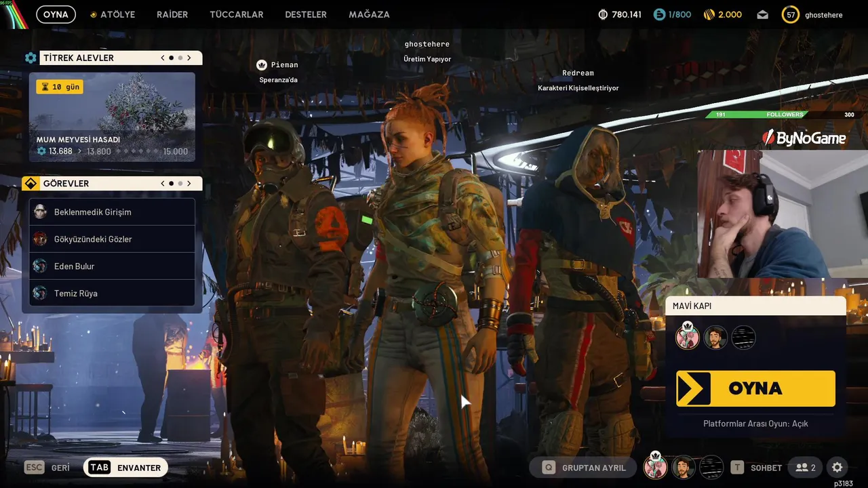Viewport: 868px width, 488px height.
Task: Go to previous page in TİTREK ALEVLER panel
Action: 163,58
